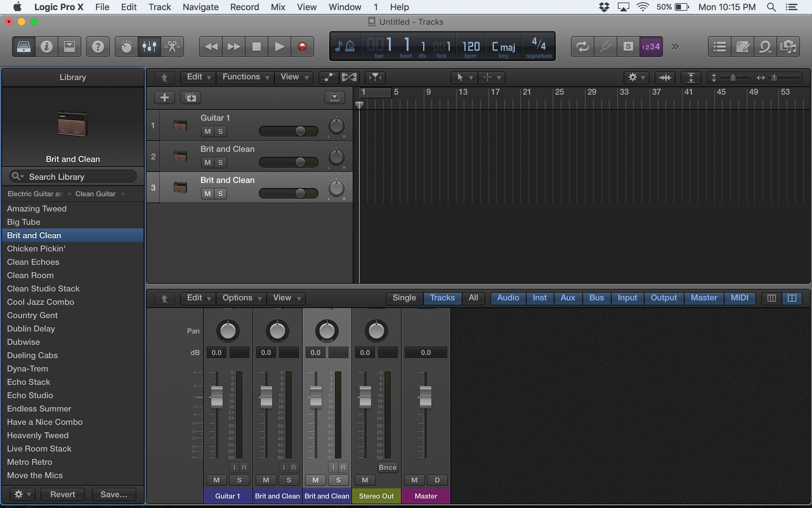Screen dimensions: 812x508
Task: Click the Rewind transport button
Action: [211, 47]
